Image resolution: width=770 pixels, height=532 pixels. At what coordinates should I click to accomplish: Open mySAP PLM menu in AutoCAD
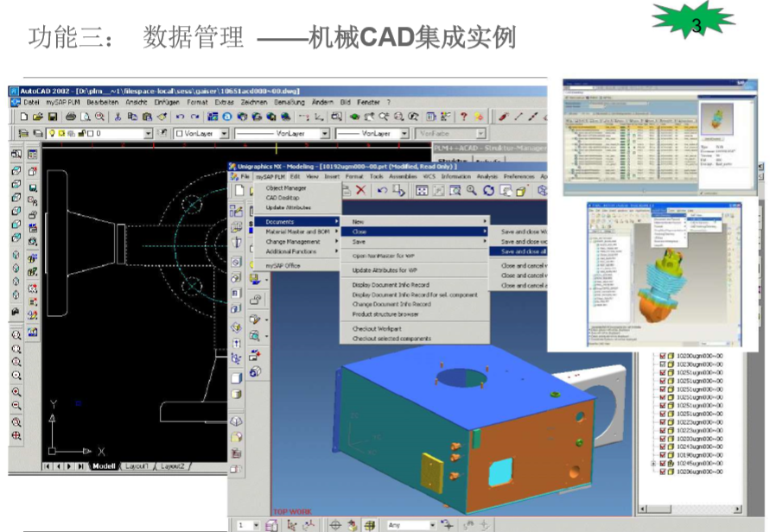63,103
